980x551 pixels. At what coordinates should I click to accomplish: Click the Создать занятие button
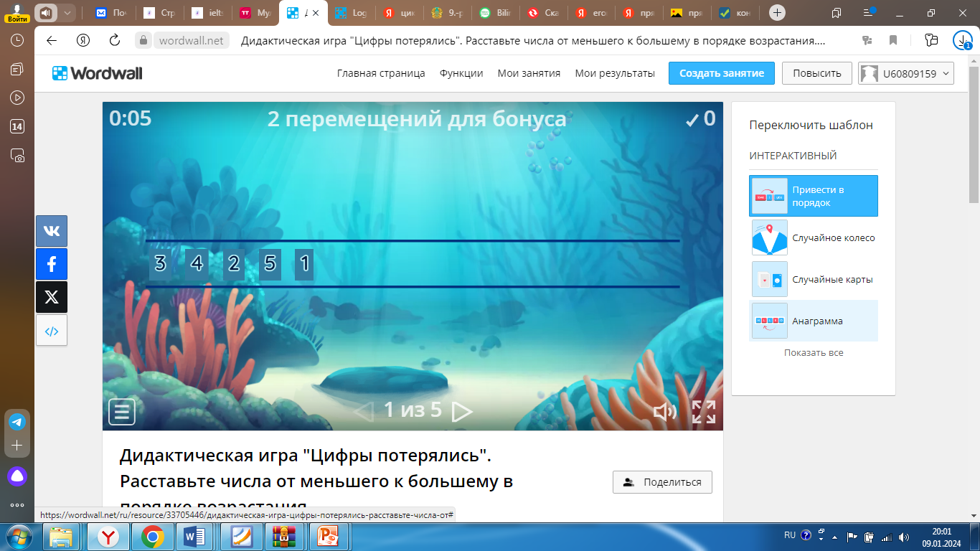coord(721,73)
